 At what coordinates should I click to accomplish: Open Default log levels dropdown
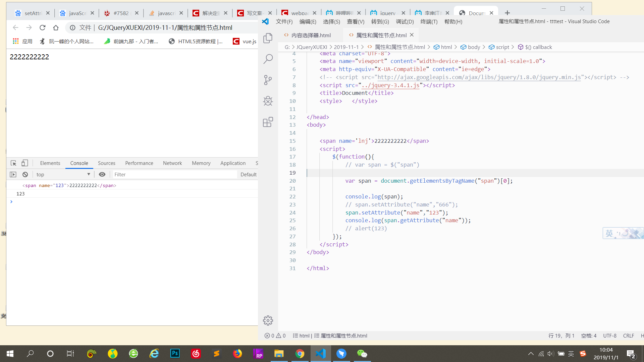(x=249, y=174)
